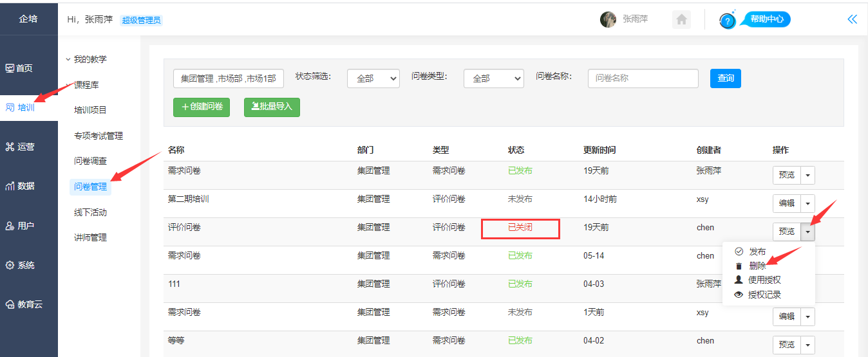Click the 创建者 column header
868x357 pixels.
tap(709, 150)
